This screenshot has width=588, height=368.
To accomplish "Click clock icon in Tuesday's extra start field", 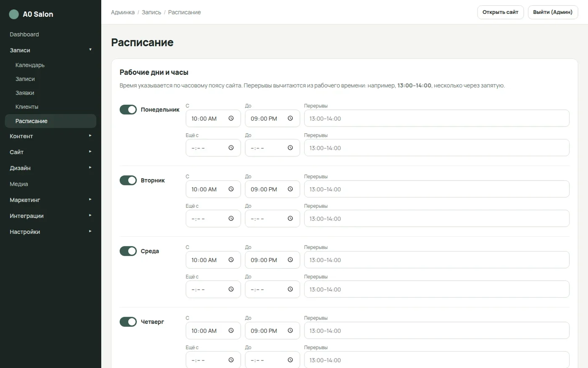I will tap(231, 219).
